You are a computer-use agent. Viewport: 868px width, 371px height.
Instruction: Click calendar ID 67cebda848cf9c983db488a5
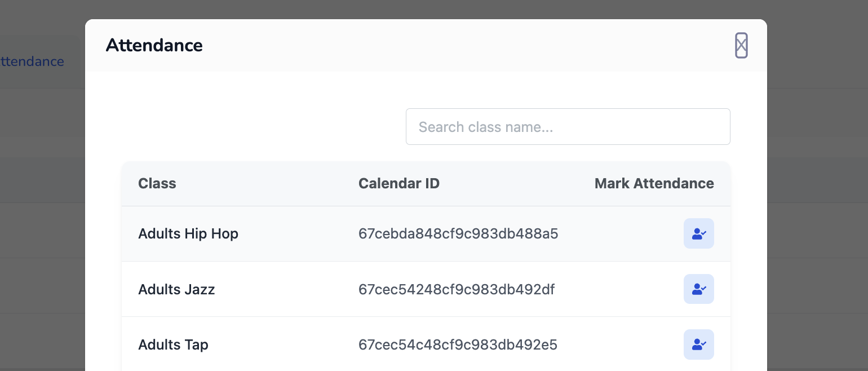(x=458, y=233)
